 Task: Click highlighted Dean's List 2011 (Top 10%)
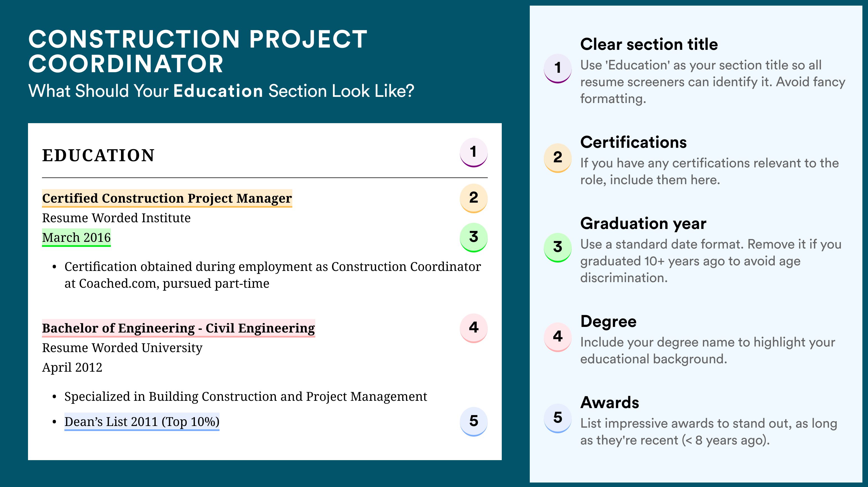142,422
